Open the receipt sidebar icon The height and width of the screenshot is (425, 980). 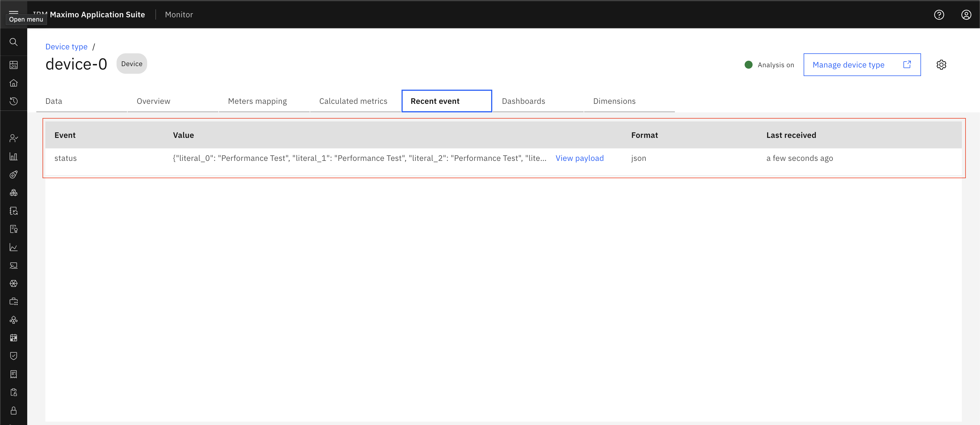[x=14, y=374]
